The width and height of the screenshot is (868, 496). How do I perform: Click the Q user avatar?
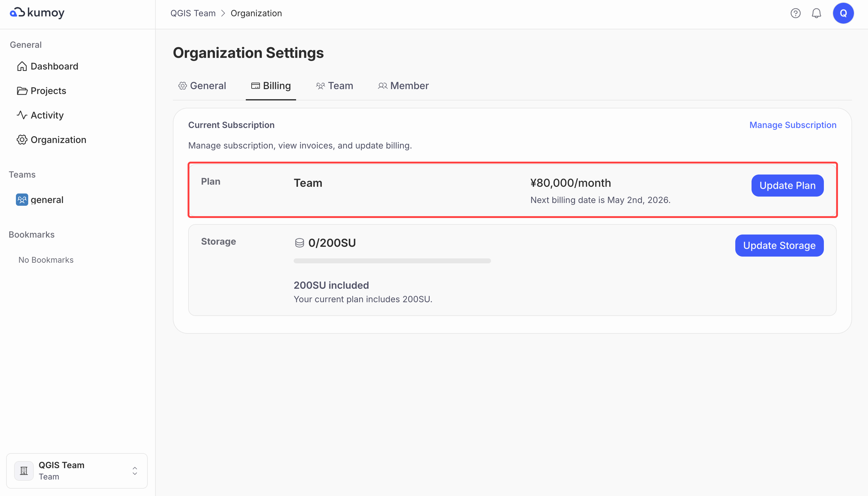[843, 13]
